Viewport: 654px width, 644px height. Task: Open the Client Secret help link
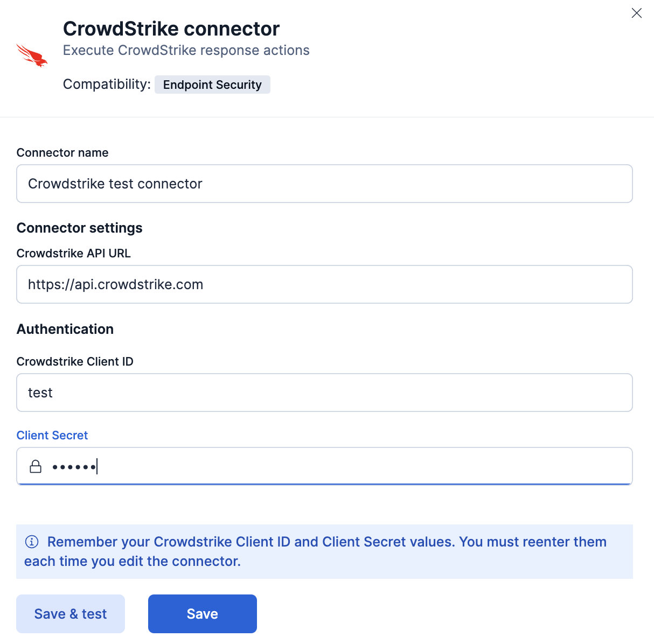tap(52, 435)
